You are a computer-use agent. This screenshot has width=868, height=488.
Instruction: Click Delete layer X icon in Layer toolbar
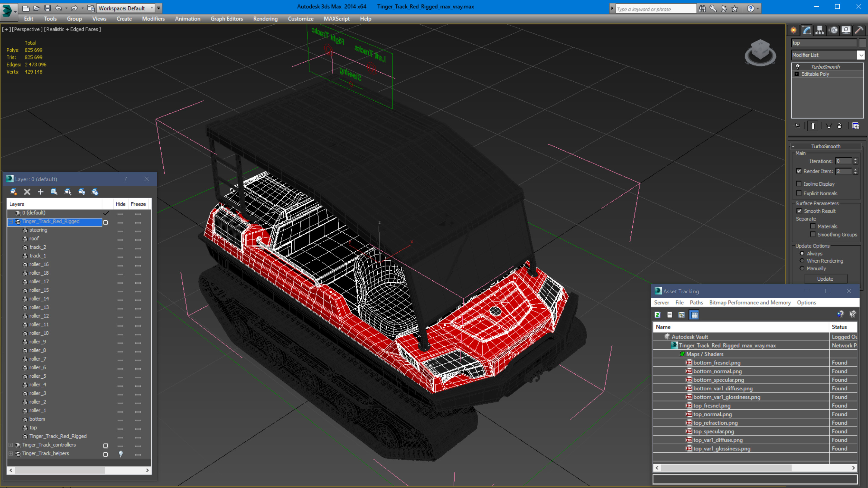click(x=27, y=192)
